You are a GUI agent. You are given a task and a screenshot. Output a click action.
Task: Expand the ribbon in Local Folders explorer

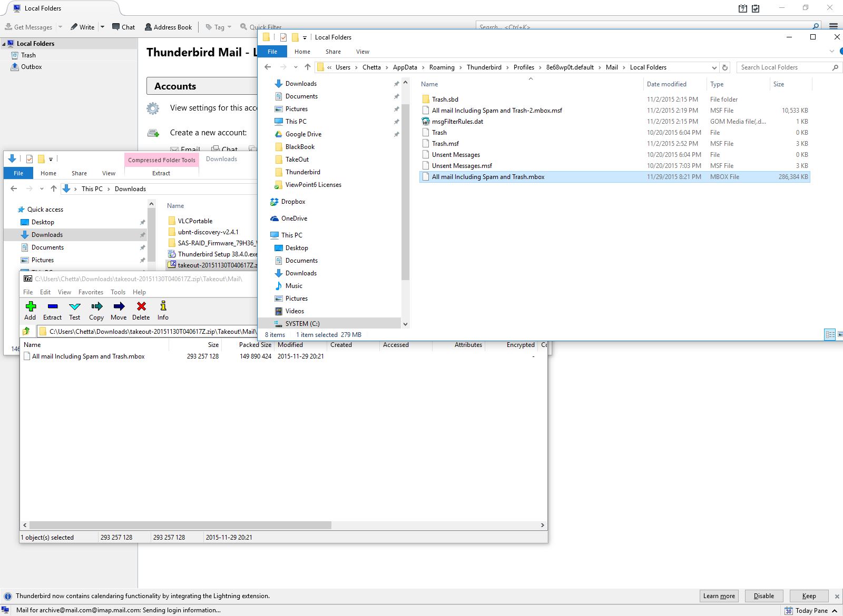[x=832, y=51]
